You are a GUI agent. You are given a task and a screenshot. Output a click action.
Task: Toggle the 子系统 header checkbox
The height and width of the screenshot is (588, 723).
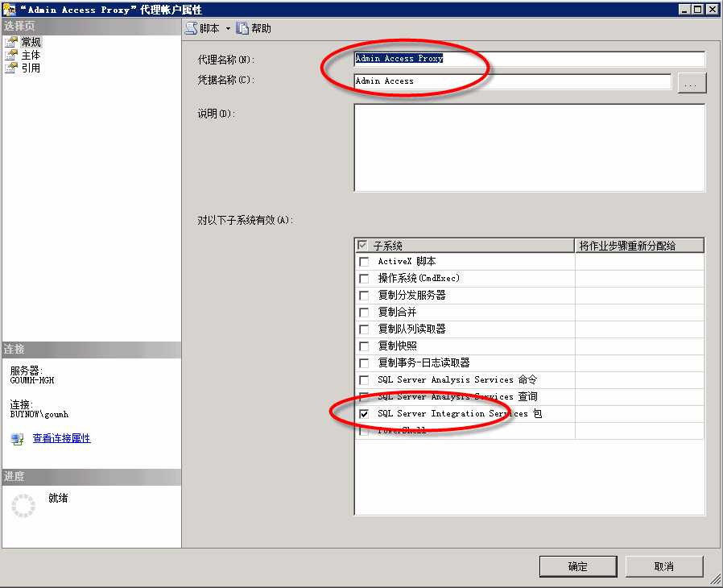(x=362, y=246)
